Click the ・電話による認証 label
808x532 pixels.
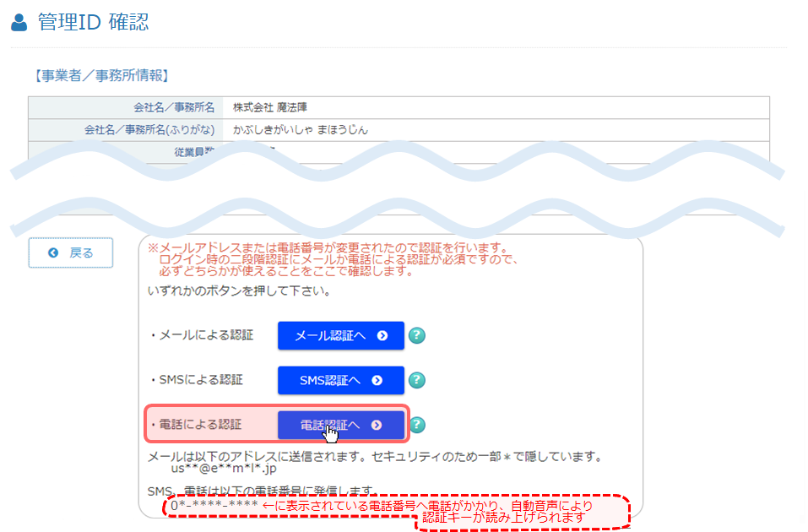195,425
